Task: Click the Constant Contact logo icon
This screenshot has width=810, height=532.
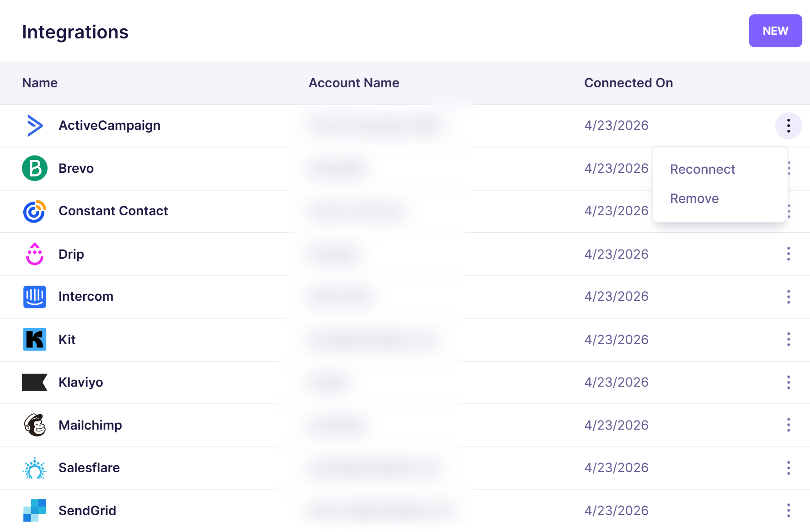Action: [35, 211]
